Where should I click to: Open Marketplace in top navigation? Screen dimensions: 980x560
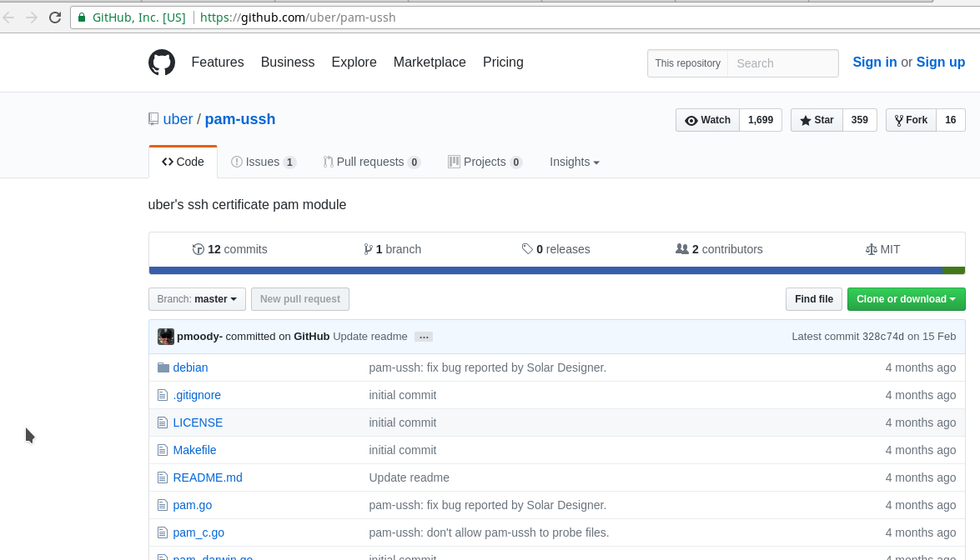tap(430, 62)
